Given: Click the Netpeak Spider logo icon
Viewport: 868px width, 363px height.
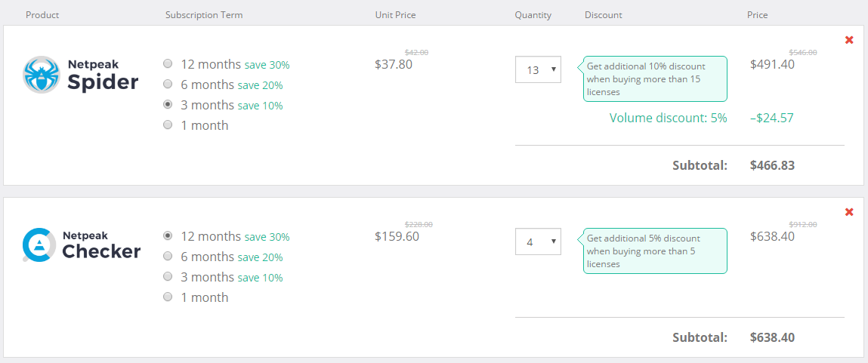Looking at the screenshot, I should point(42,75).
